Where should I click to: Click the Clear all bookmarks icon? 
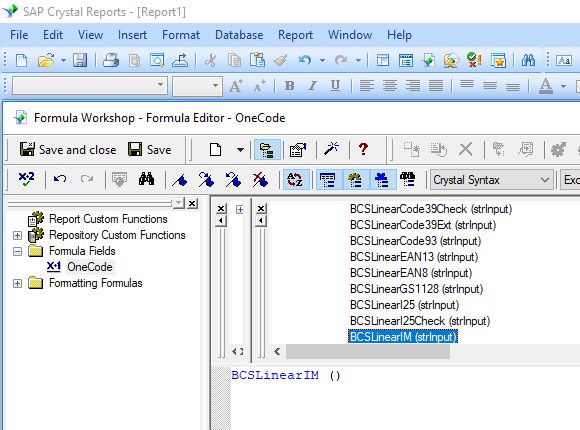(x=260, y=179)
